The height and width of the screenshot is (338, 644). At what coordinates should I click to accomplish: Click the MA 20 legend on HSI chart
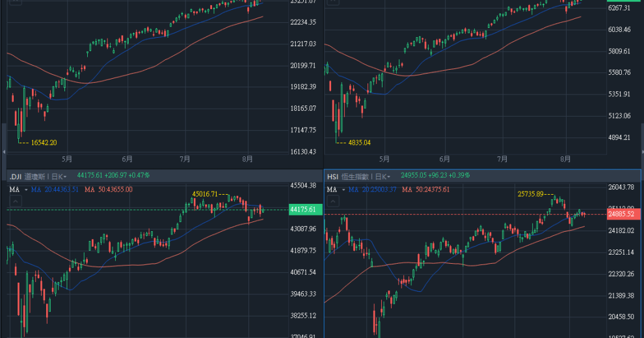372,190
